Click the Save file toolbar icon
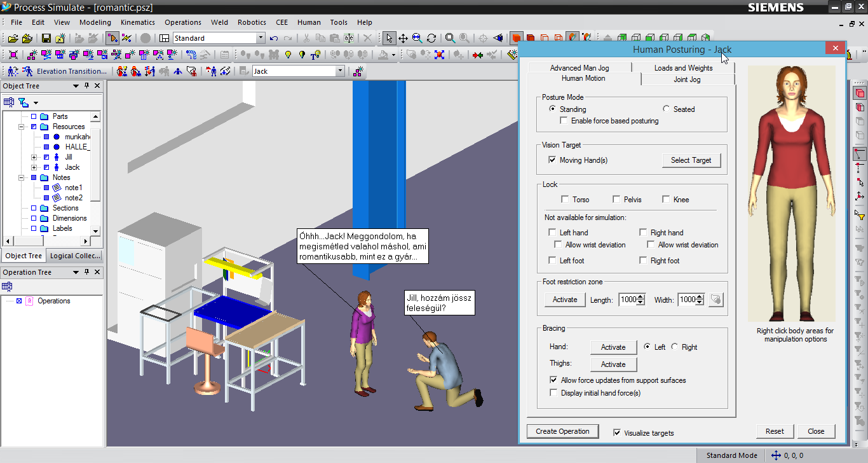 click(46, 38)
